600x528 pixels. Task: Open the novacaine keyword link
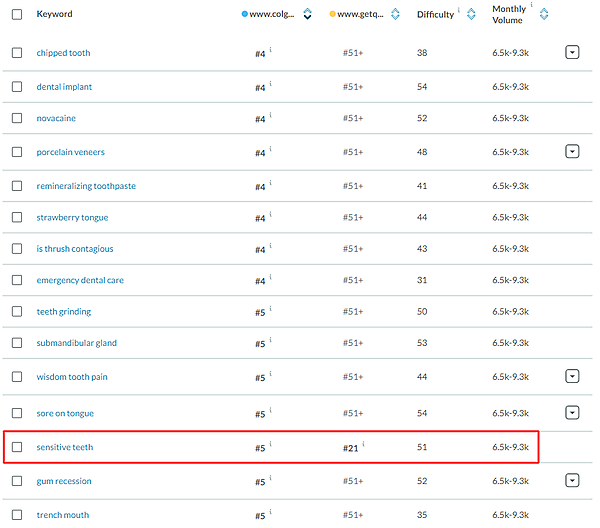point(57,118)
